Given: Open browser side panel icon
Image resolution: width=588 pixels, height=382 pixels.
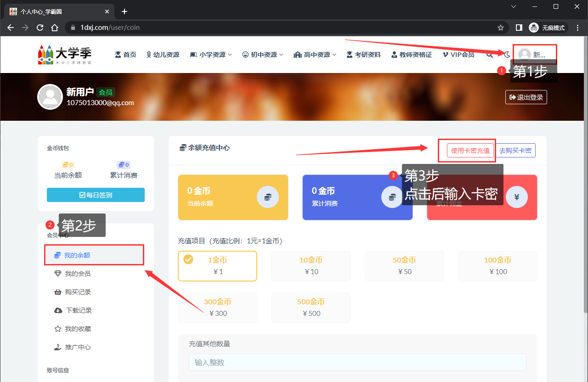Looking at the screenshot, I should click(x=519, y=28).
